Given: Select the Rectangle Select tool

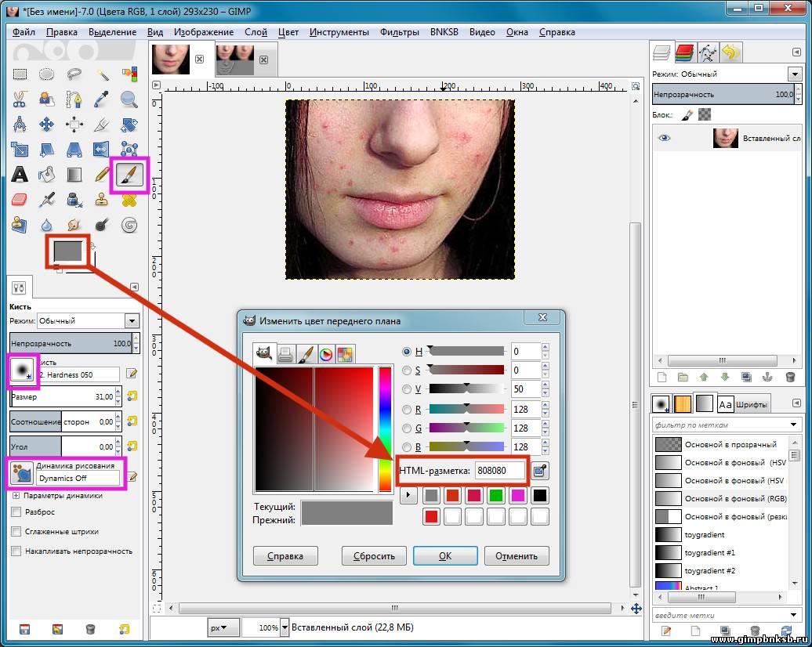Looking at the screenshot, I should point(20,74).
